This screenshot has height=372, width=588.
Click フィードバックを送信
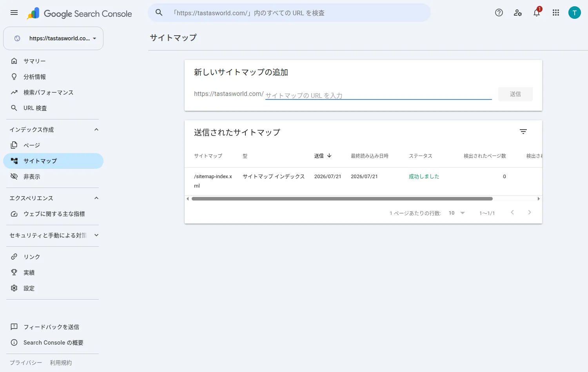(51, 327)
